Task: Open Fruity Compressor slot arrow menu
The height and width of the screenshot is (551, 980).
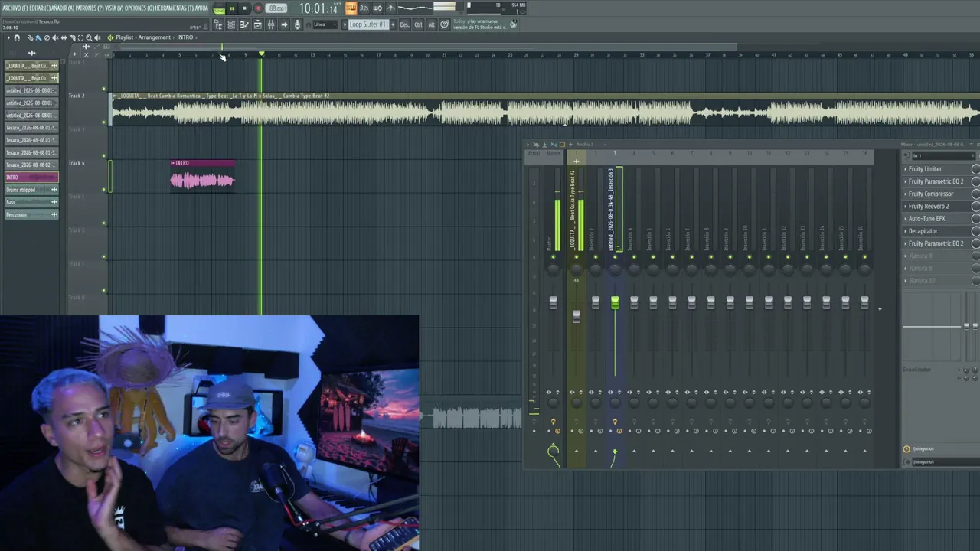Action: point(906,194)
